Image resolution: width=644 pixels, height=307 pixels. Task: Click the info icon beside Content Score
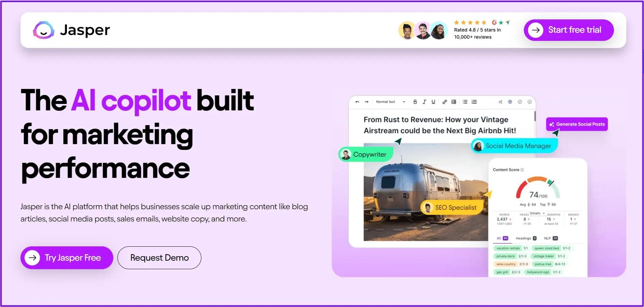[522, 170]
